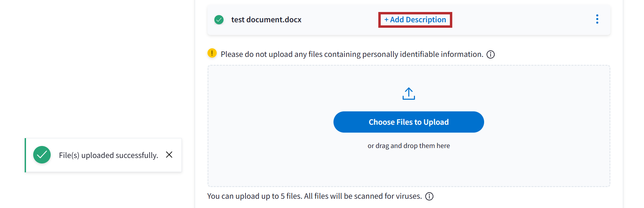Click the plus sign in Add Description
The image size is (644, 208).
[x=386, y=20]
